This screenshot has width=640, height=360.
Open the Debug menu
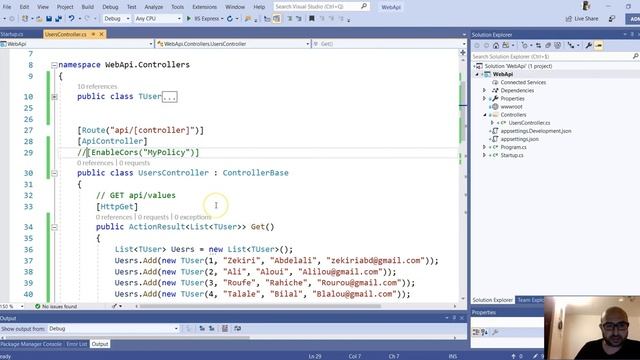110,7
